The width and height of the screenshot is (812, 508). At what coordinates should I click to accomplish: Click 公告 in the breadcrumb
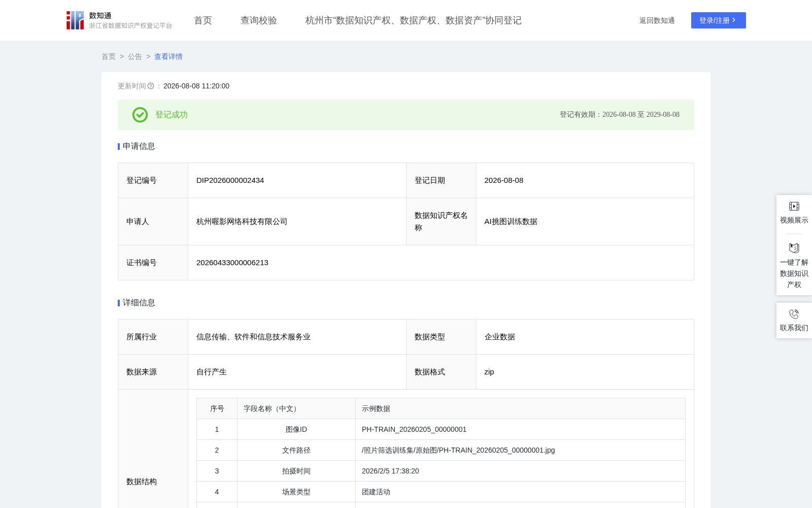(x=135, y=56)
